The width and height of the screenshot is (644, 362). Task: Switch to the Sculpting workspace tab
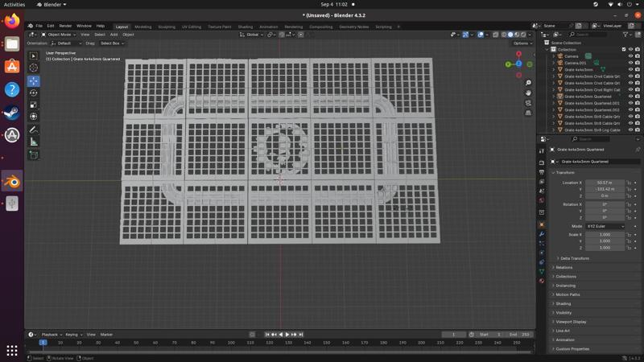tap(167, 27)
